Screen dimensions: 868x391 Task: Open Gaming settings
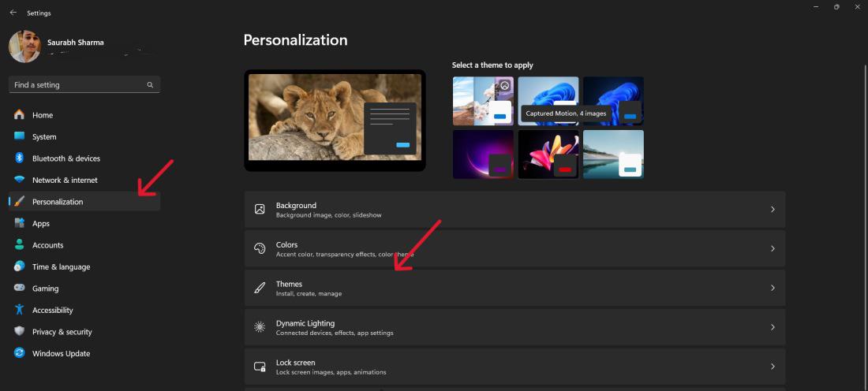click(84, 289)
